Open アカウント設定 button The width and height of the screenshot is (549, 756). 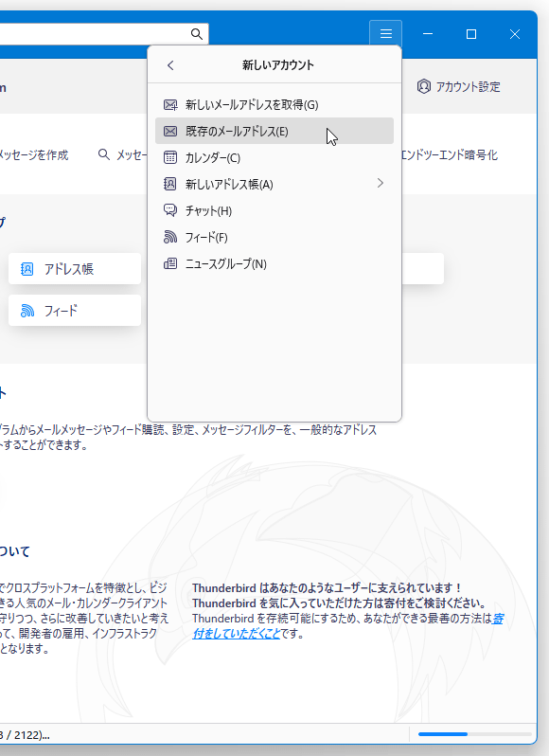click(x=459, y=87)
